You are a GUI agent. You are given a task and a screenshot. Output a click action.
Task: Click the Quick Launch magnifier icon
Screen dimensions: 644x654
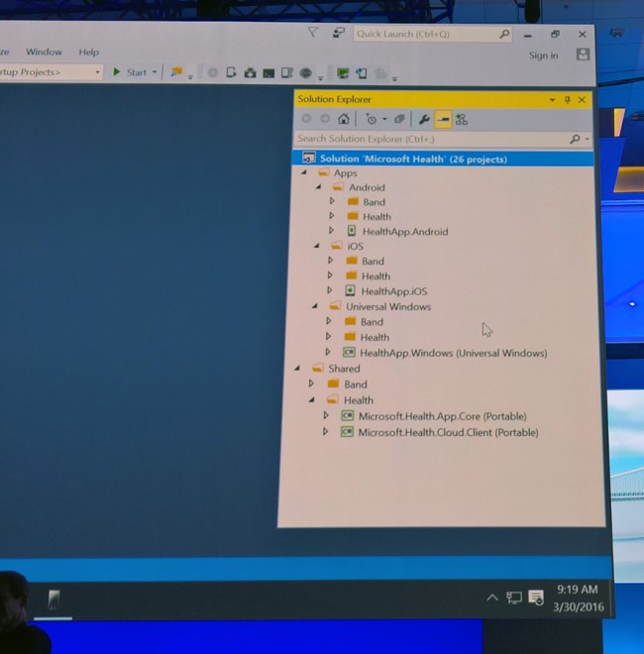(x=504, y=34)
